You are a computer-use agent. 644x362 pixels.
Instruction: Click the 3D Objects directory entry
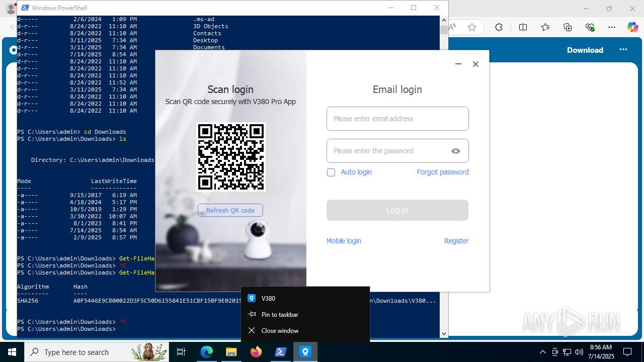(x=211, y=26)
